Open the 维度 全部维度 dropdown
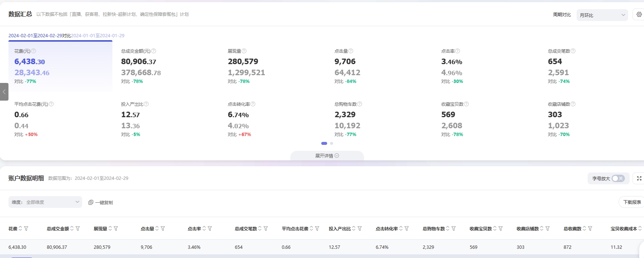Screen dimensions: 644x258 tap(45, 202)
